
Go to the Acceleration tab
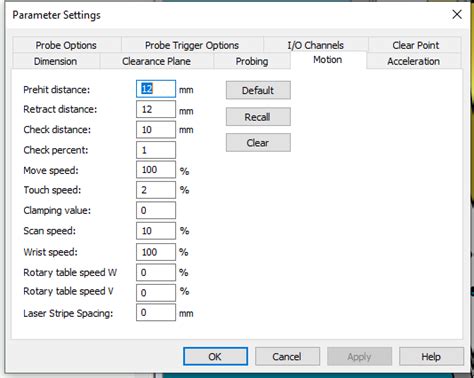413,61
